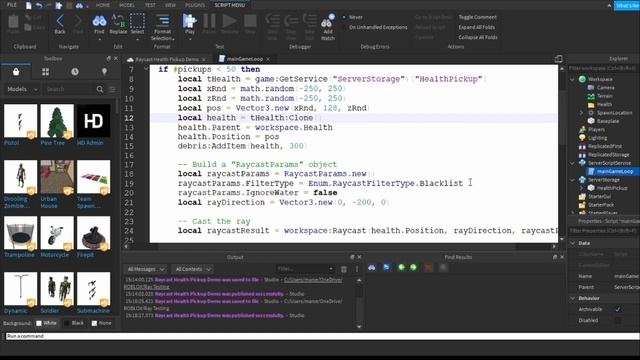Click the Toolbox search magnifier icon
Screen dimensions: 640x360
100,89
